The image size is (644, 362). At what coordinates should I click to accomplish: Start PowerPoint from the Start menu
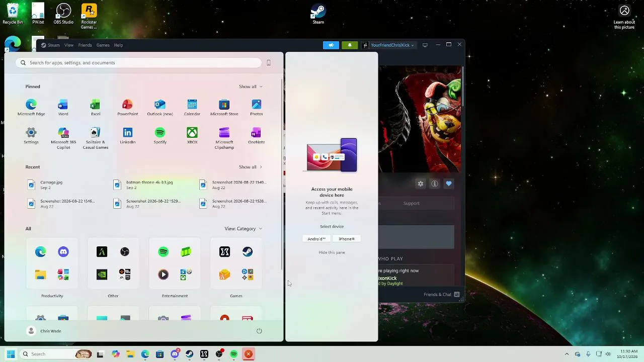click(x=127, y=108)
